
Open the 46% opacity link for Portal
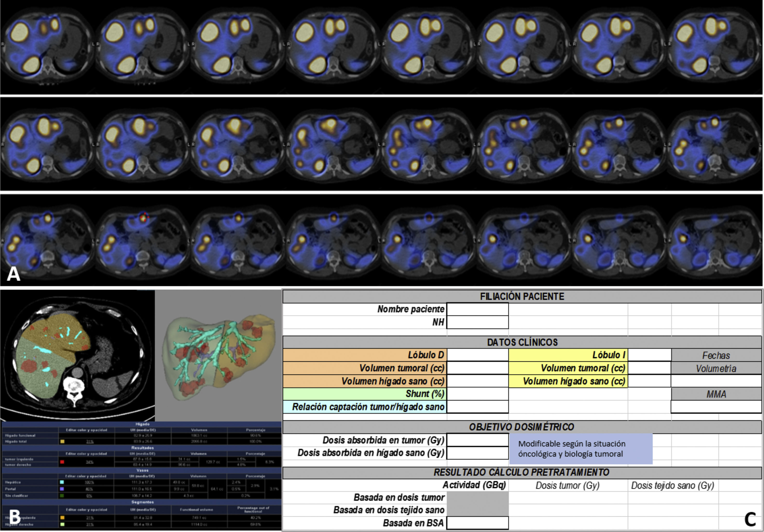click(x=89, y=489)
